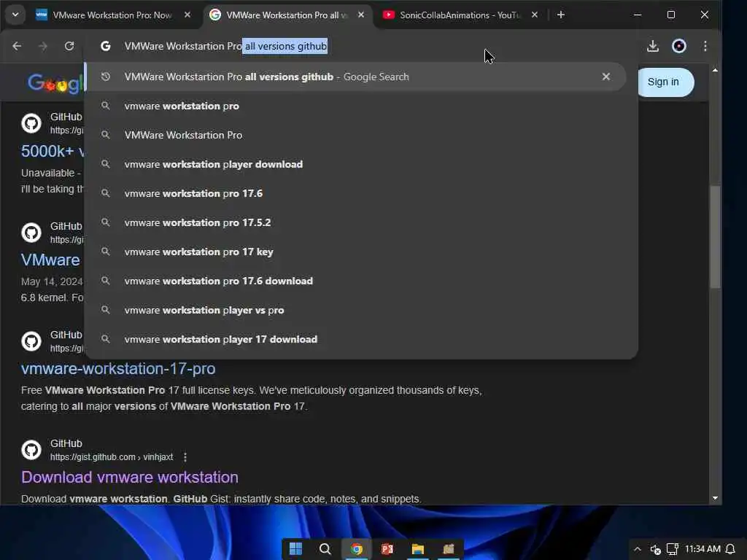Click the Google G icon in address bar
This screenshot has height=560, width=747.
pos(106,46)
